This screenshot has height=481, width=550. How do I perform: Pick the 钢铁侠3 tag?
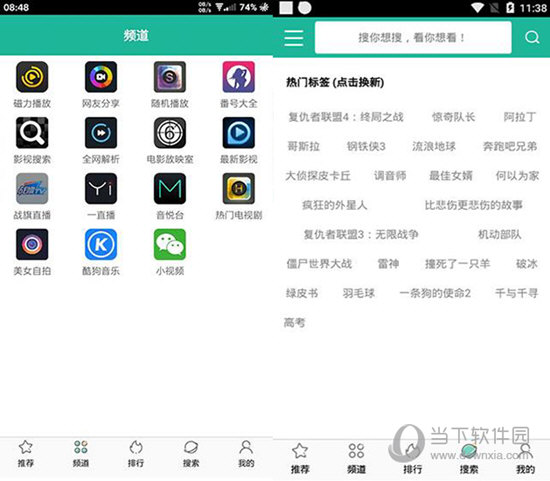pyautogui.click(x=366, y=146)
